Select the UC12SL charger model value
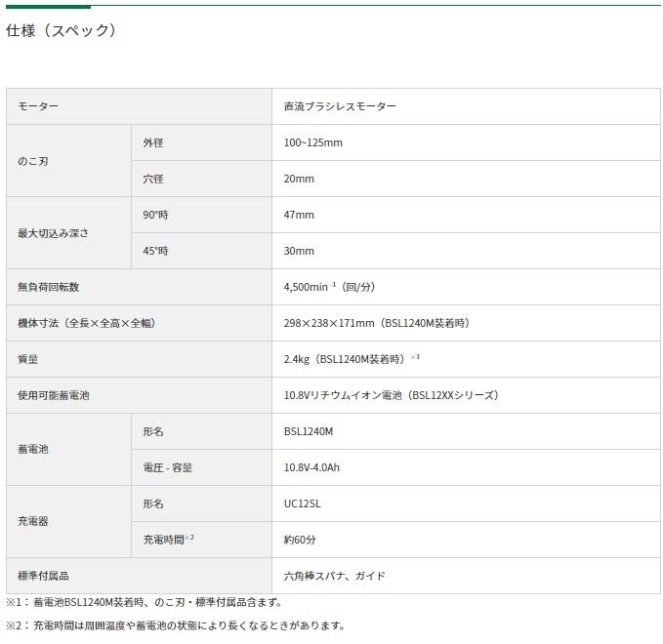The width and height of the screenshot is (663, 644). point(303,503)
